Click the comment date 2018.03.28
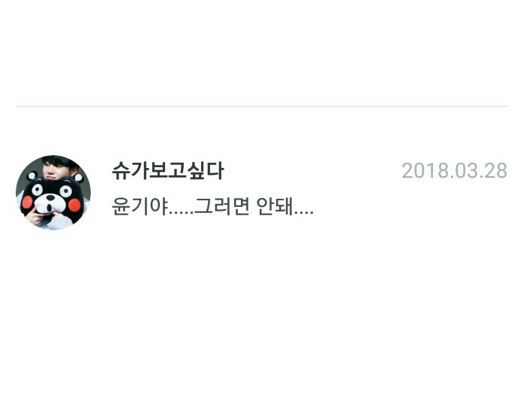The width and height of the screenshot is (532, 399). pyautogui.click(x=454, y=170)
